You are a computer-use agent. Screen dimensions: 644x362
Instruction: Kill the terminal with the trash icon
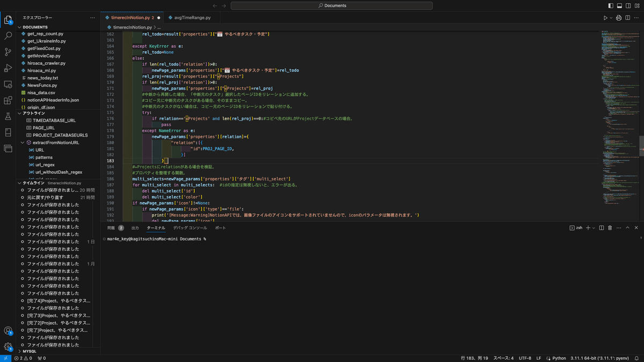click(610, 227)
